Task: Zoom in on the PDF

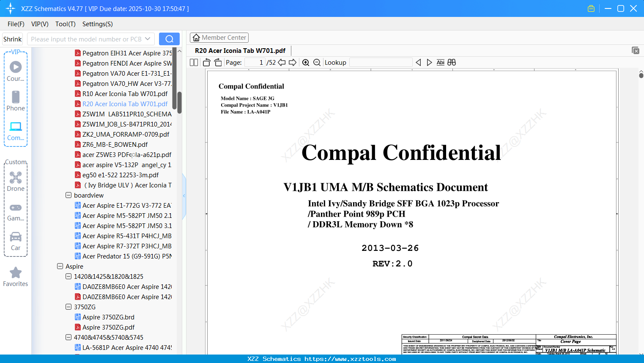Action: click(306, 62)
